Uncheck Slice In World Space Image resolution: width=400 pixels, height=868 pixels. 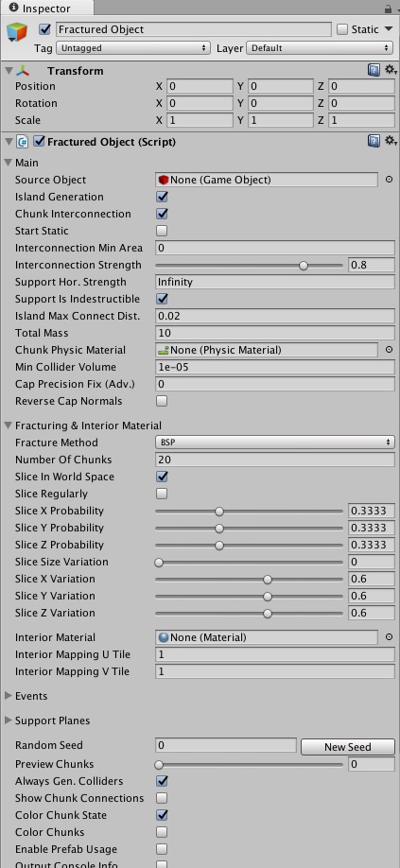coord(162,477)
